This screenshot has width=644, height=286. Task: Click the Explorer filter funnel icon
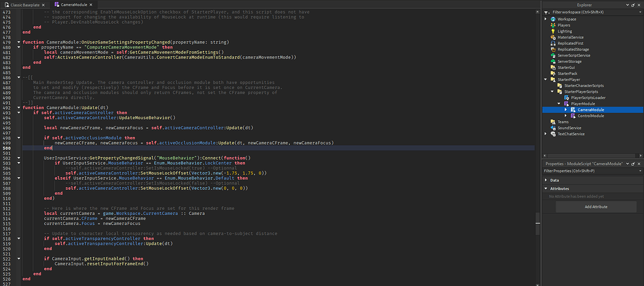click(x=548, y=12)
